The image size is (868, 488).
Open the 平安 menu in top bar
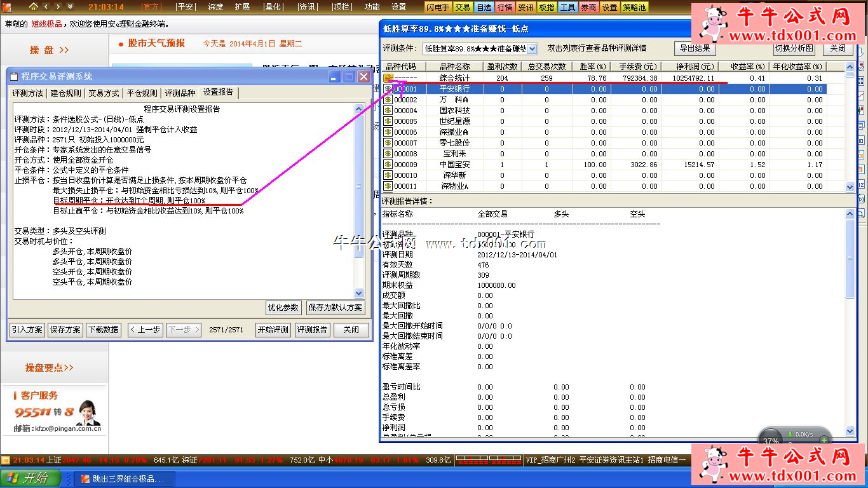click(185, 7)
